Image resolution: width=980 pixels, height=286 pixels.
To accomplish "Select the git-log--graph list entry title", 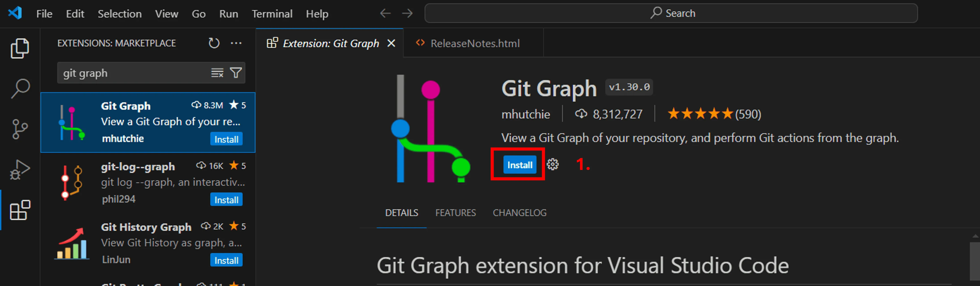I will (x=138, y=166).
